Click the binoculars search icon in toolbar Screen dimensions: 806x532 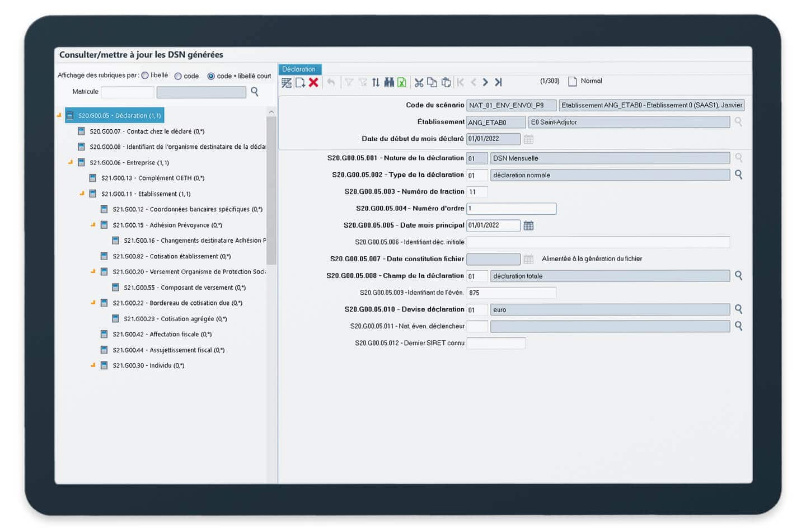(x=389, y=82)
